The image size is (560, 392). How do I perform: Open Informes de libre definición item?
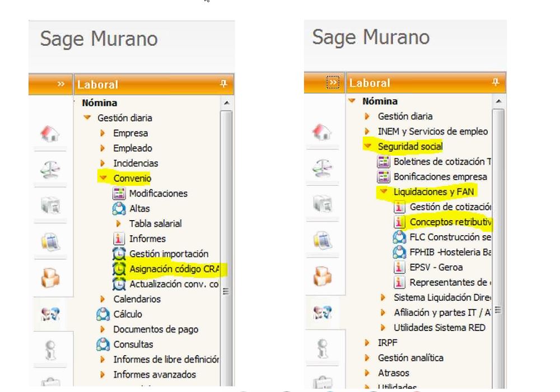(x=166, y=359)
